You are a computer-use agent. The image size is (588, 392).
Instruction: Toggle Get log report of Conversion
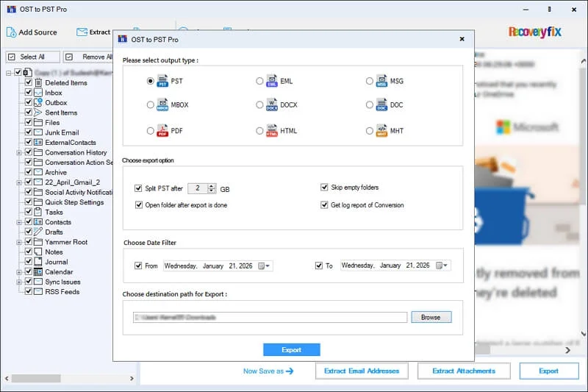[x=324, y=204]
